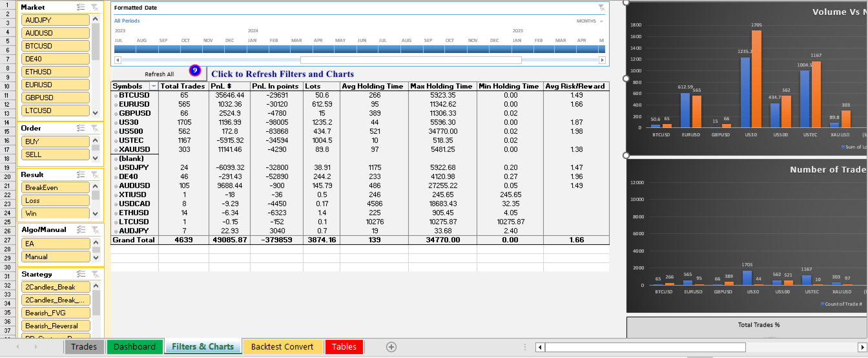Open the Symbols column filter dropdown
The width and height of the screenshot is (868, 358).
pyautogui.click(x=153, y=86)
